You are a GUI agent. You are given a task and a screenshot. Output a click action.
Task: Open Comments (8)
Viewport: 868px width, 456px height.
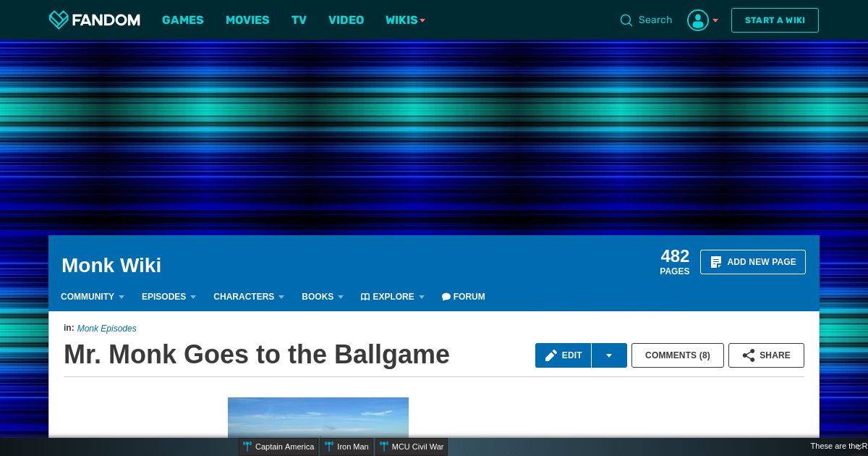tap(678, 355)
